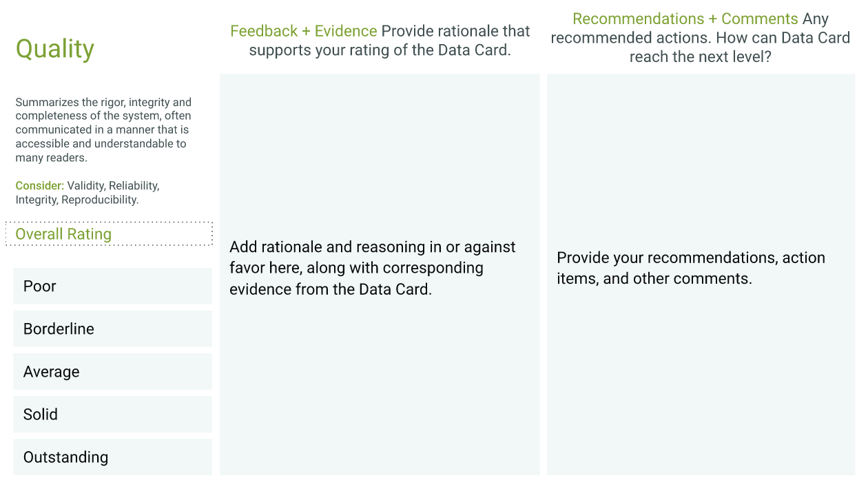
Task: Click the 'Add rationale and reasoning' placeholder text
Action: click(x=372, y=247)
